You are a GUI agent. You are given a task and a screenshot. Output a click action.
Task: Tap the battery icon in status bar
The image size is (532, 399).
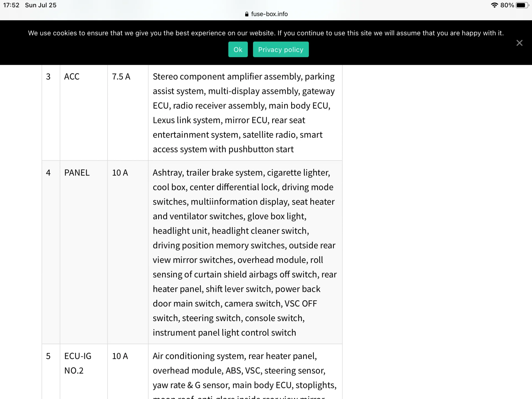point(522,5)
